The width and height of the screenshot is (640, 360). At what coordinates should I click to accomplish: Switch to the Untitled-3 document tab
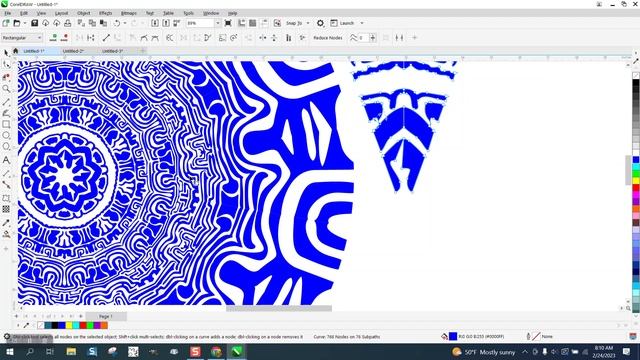(113, 51)
